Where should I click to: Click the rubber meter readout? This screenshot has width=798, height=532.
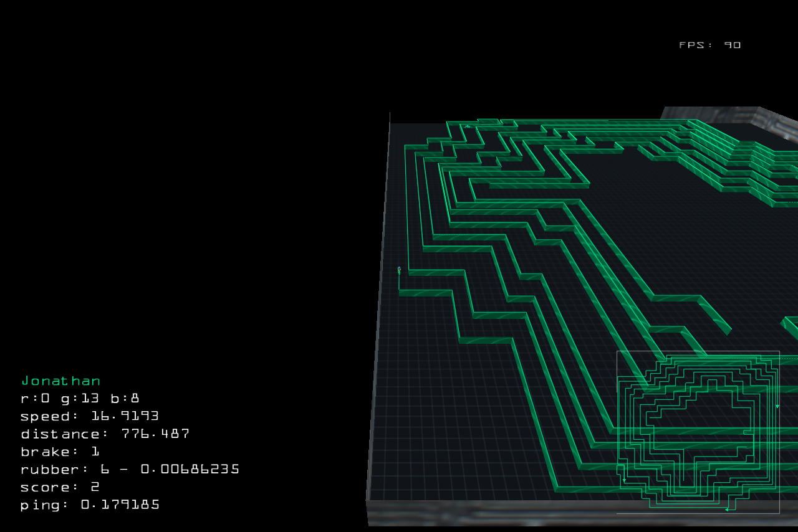[130, 469]
